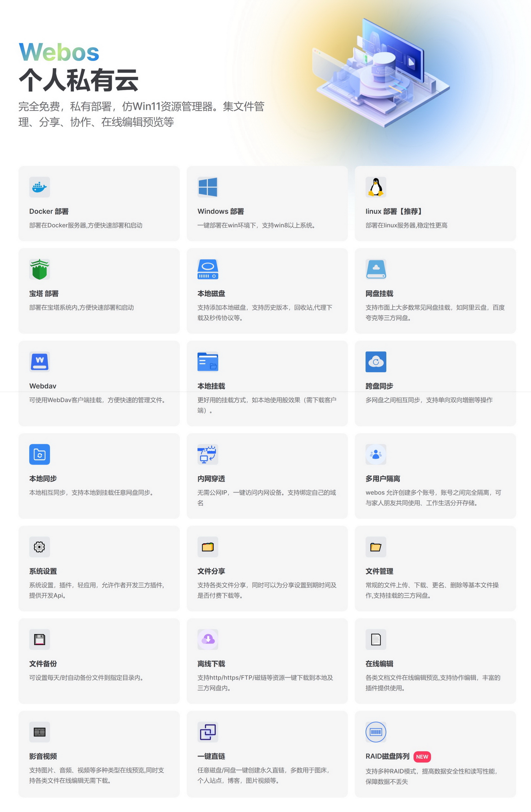The image size is (531, 812).
Task: Click the 离线下载 cloud download icon
Action: click(x=208, y=639)
